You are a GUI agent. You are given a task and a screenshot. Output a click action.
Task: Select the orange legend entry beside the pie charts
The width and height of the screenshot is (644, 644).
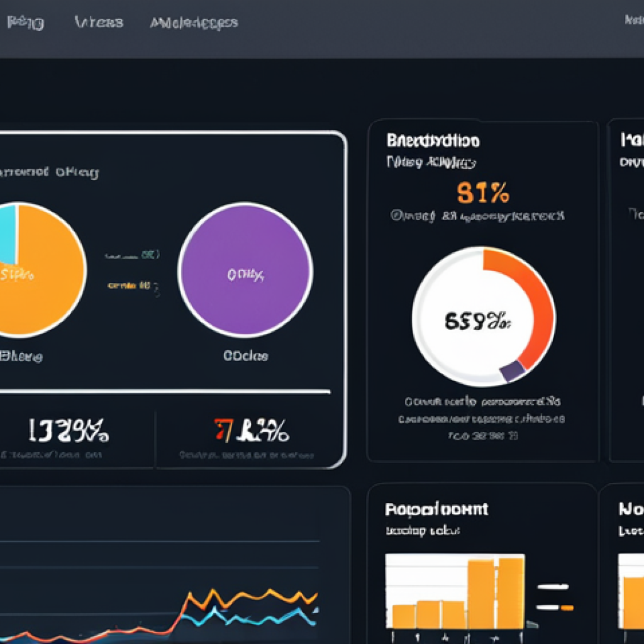point(132,285)
